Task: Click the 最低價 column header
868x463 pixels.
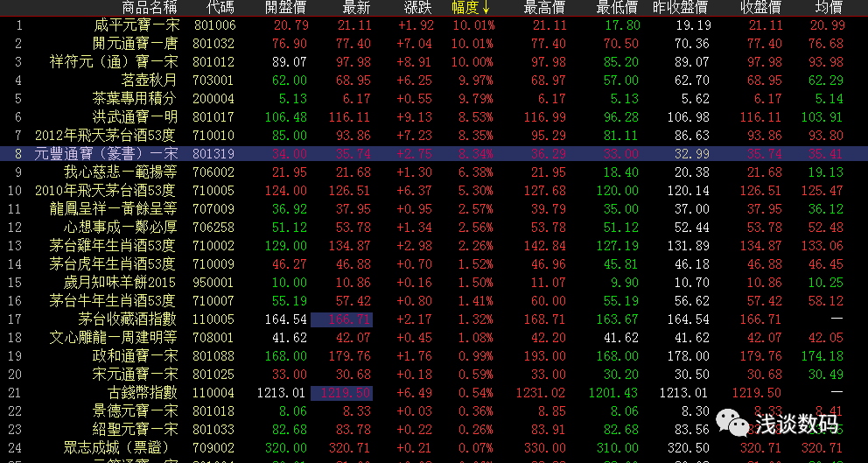Action: pos(617,7)
